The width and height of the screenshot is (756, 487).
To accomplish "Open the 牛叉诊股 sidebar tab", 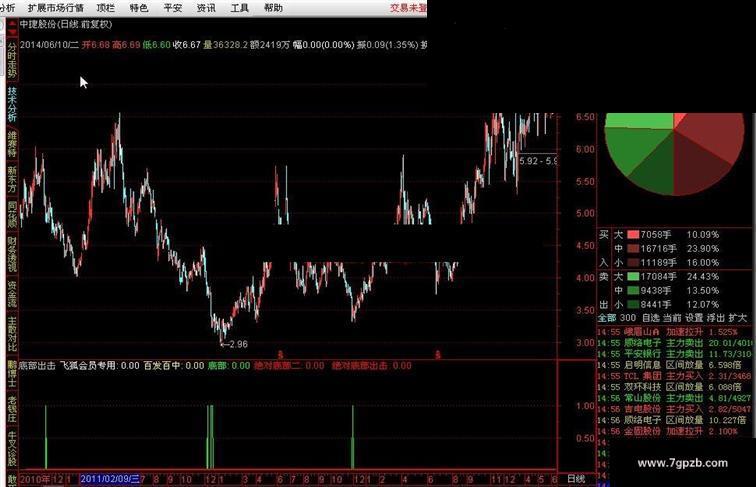I will pos(12,448).
